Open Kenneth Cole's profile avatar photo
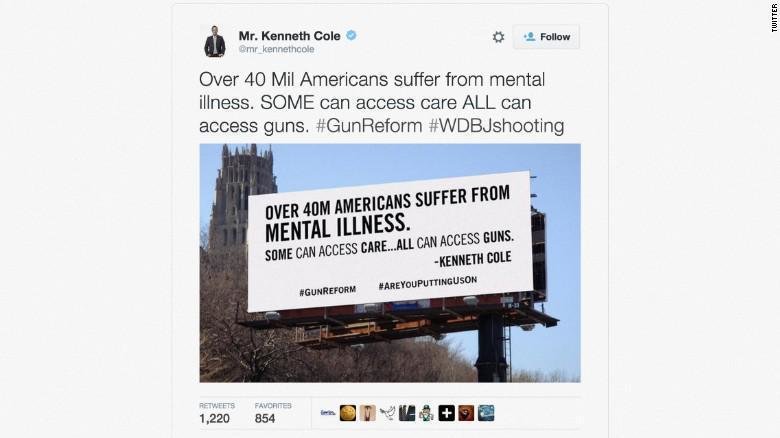Screen dimensions: 780x438 [215, 41]
